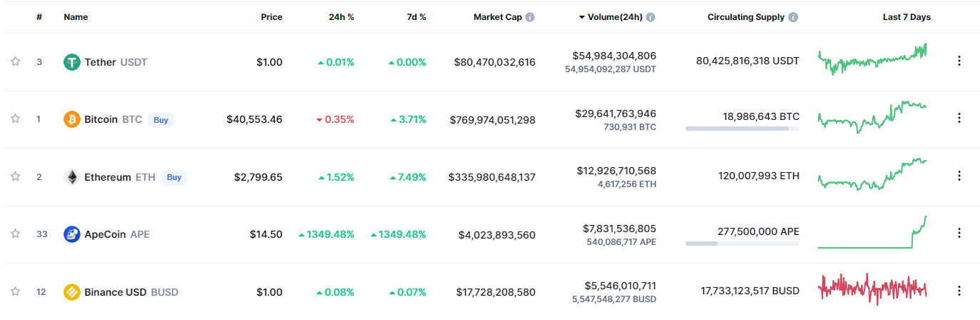980x320 pixels.
Task: Star Tether to add to watchlist
Action: pyautogui.click(x=15, y=61)
